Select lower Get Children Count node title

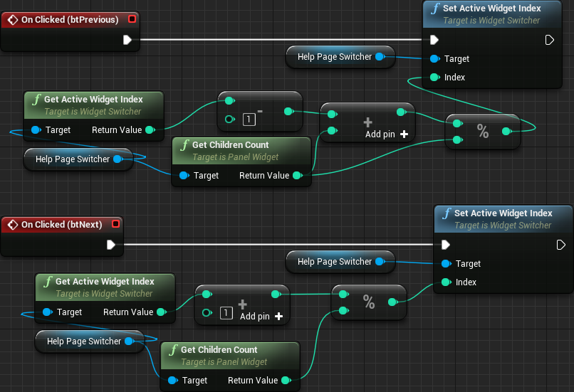219,349
